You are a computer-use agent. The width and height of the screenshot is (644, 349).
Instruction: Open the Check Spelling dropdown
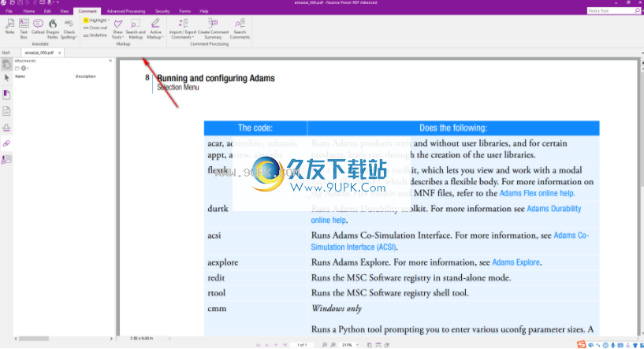coord(69,28)
